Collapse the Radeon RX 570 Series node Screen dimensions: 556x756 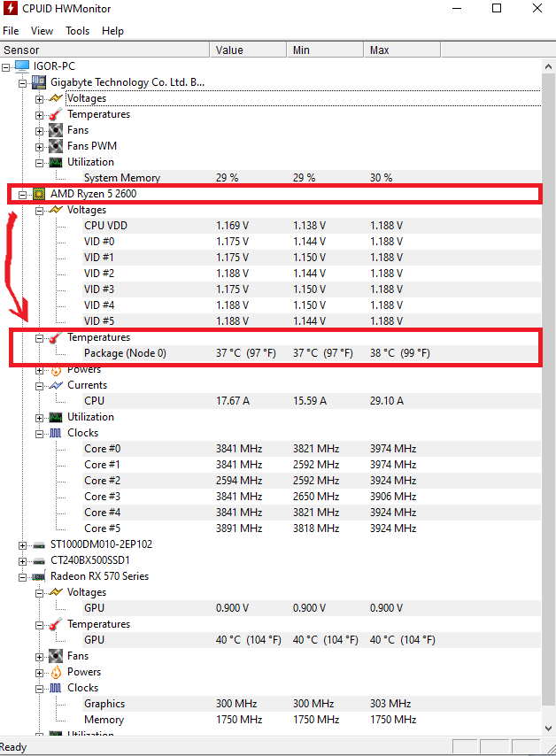(x=23, y=577)
